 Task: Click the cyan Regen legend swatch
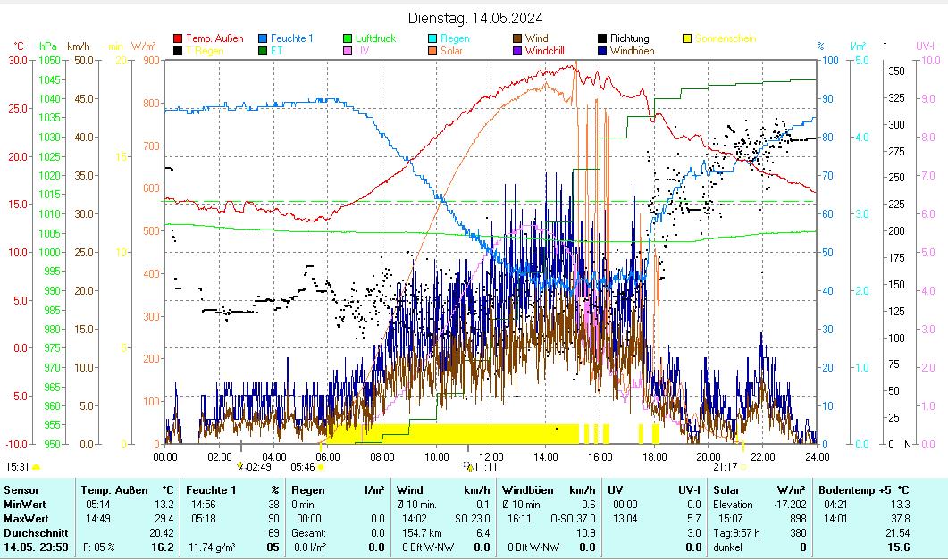[432, 38]
